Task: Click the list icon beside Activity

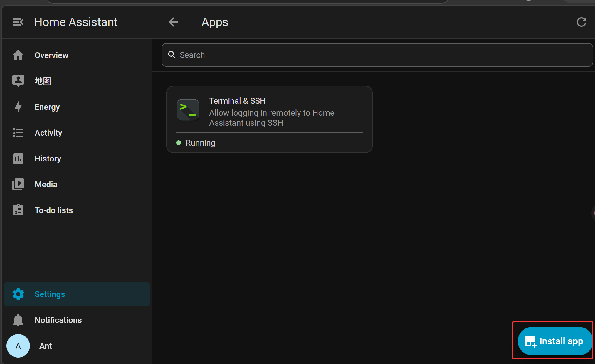Action: pyautogui.click(x=18, y=133)
